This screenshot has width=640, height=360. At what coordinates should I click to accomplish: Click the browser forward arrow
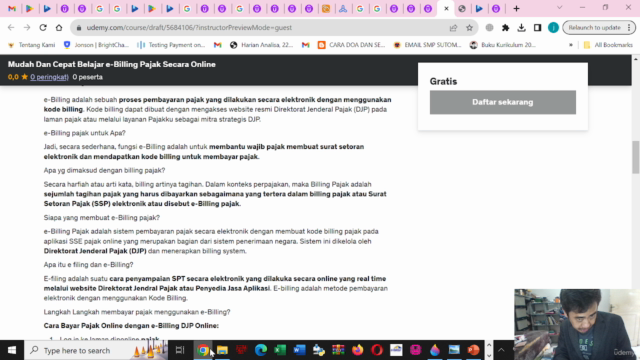coord(27,28)
